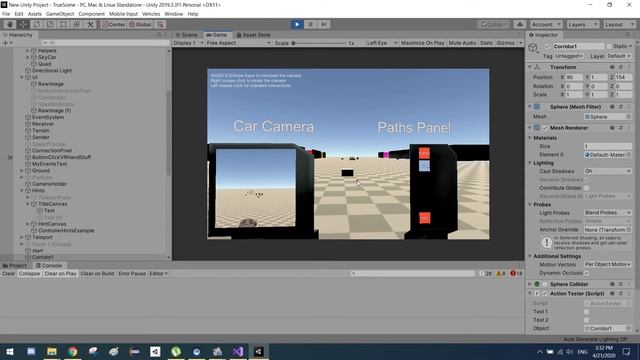Click the Play button
Image resolution: width=640 pixels, height=360 pixels.
pos(297,24)
